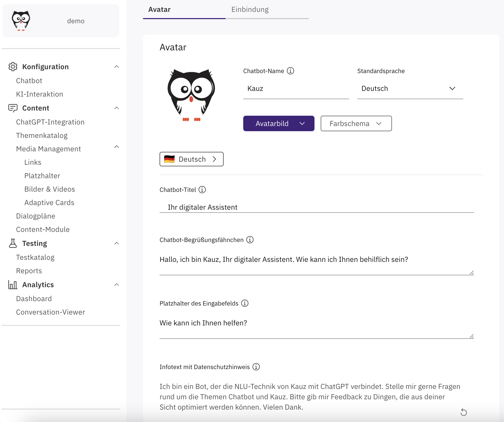Open the Testkatalog page

pyautogui.click(x=35, y=257)
